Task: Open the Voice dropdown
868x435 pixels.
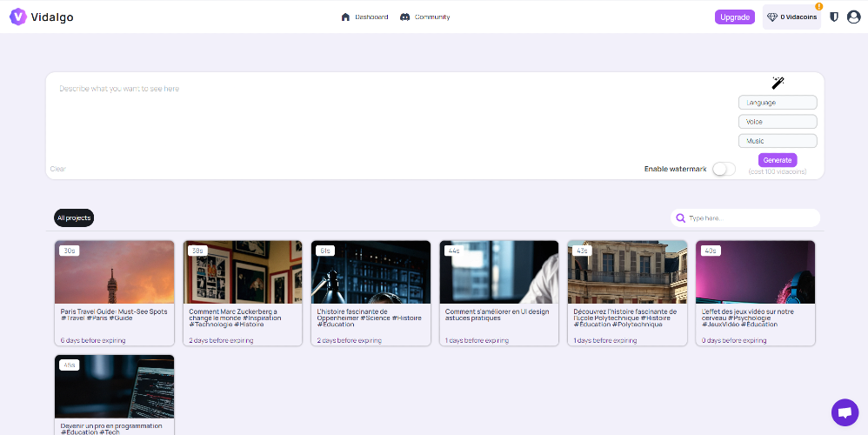Action: coord(778,122)
